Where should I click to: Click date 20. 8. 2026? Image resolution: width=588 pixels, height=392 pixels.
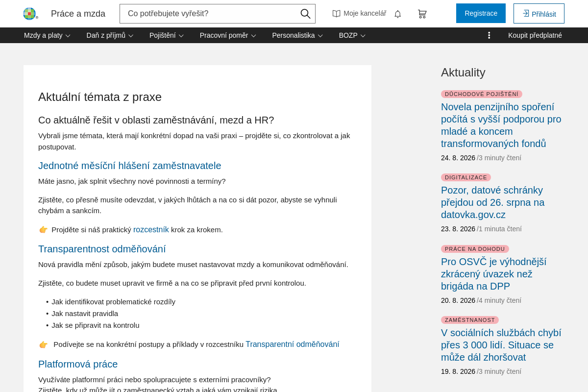tap(458, 300)
